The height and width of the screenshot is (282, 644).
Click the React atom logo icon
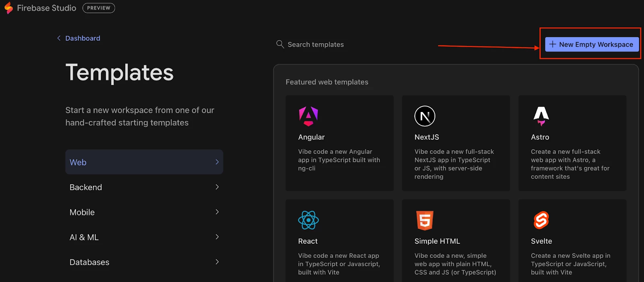pos(308,220)
